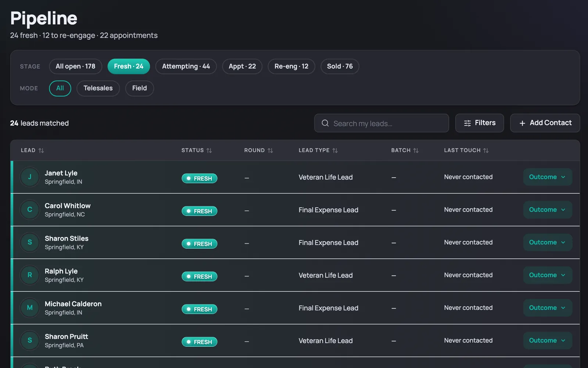Select the All mode filter
This screenshot has width=588, height=368.
(x=60, y=88)
